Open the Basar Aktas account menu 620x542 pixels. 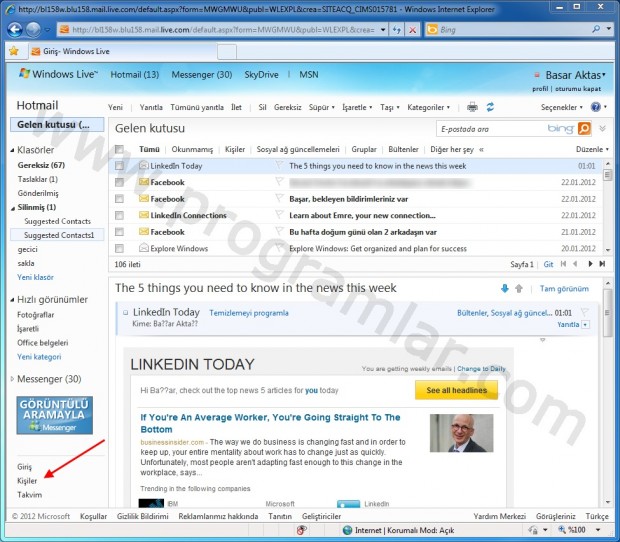[575, 75]
